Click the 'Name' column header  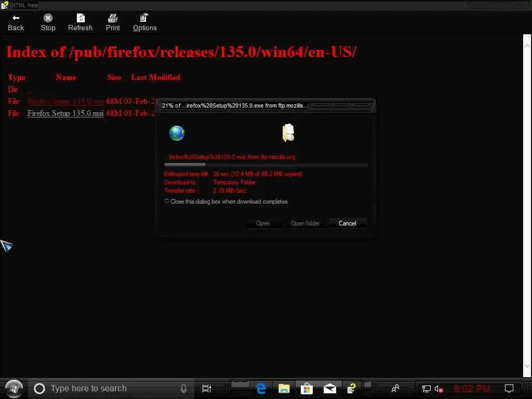(66, 77)
